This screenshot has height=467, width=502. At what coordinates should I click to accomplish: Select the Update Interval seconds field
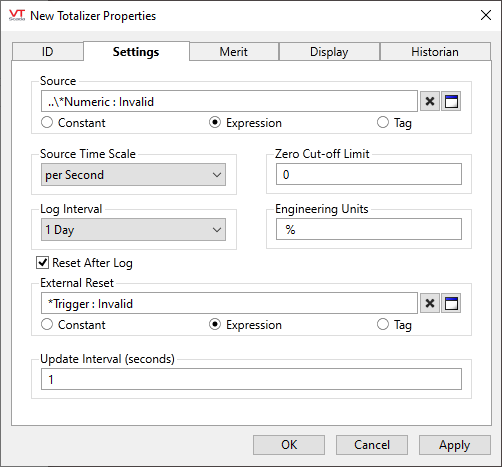click(251, 379)
